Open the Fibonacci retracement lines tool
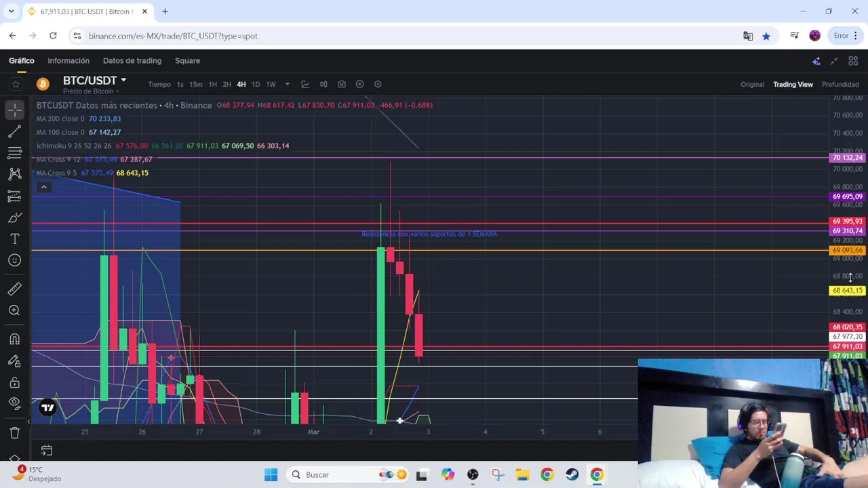The height and width of the screenshot is (488, 868). coord(14,152)
